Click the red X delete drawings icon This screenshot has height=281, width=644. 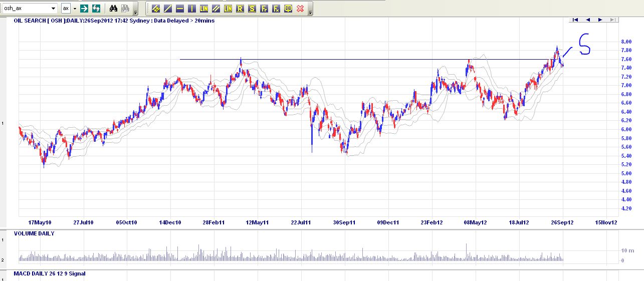(x=300, y=9)
